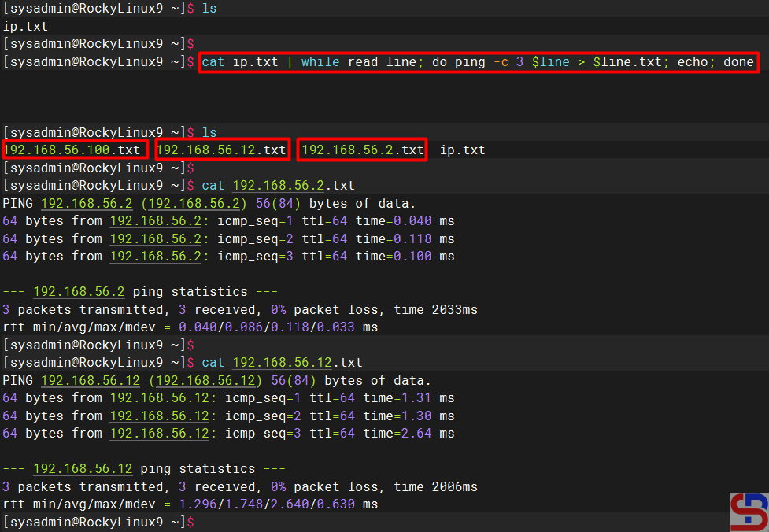Image resolution: width=769 pixels, height=532 pixels.
Task: Click the 'PING 192.168.56.12' header line
Action: pos(216,380)
